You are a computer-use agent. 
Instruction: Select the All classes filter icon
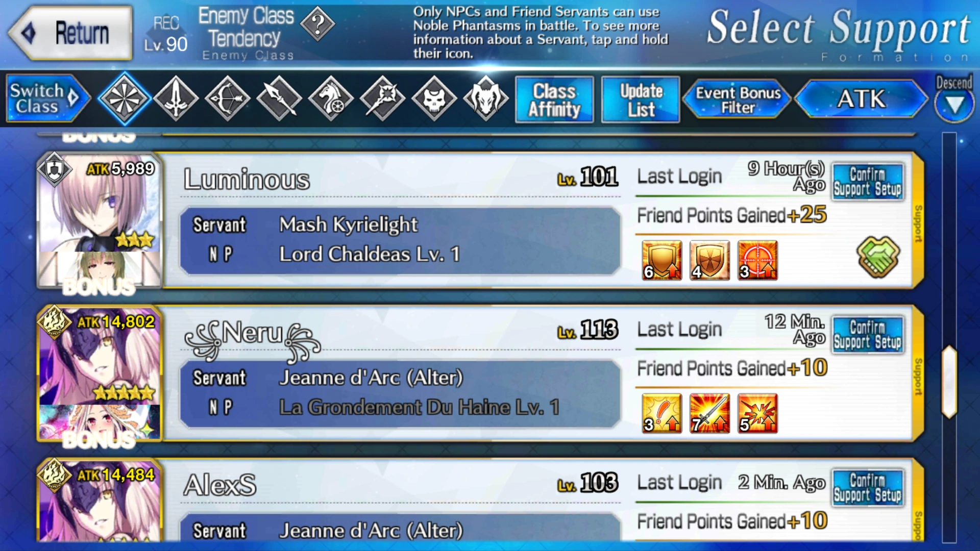coord(124,98)
